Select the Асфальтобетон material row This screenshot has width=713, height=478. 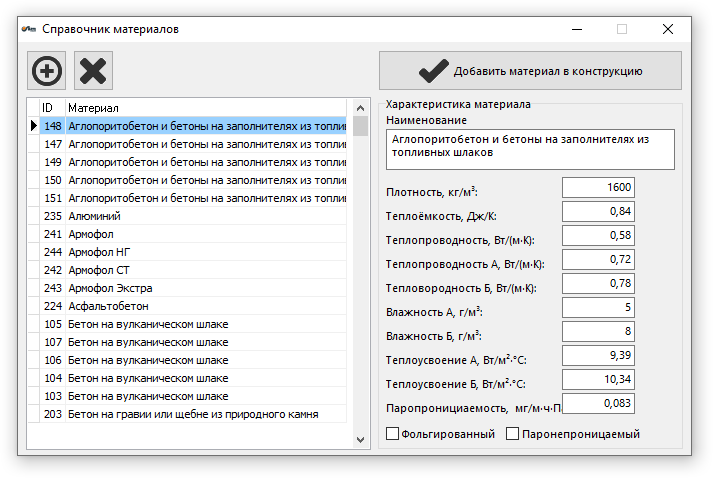pos(187,306)
